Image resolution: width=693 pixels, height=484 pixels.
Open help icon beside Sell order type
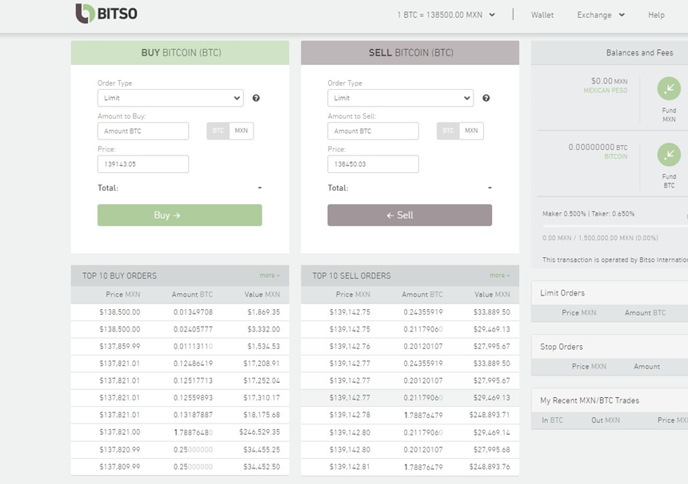(x=486, y=98)
